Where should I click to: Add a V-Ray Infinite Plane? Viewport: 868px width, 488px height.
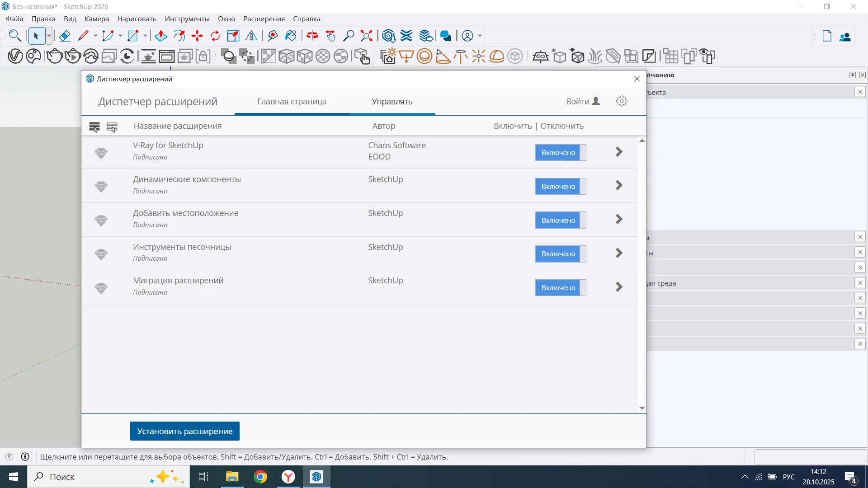541,56
